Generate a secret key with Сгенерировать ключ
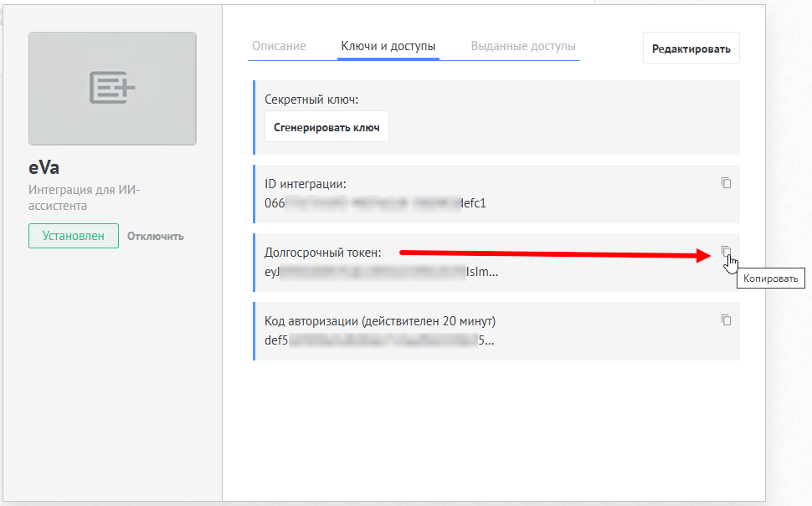Screen dimensions: 812x506 point(326,128)
